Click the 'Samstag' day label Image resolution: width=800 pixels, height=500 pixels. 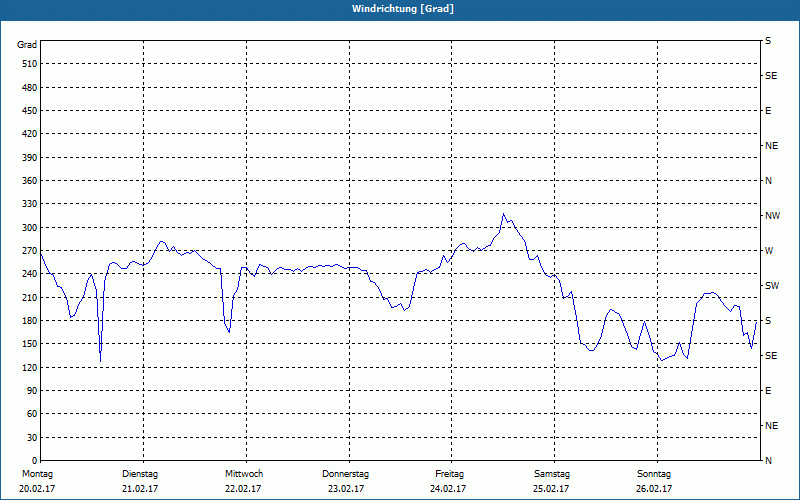tap(552, 474)
